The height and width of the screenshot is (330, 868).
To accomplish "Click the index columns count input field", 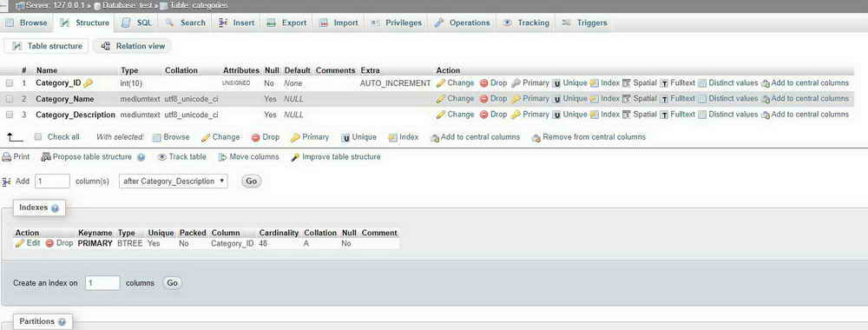I will 102,283.
